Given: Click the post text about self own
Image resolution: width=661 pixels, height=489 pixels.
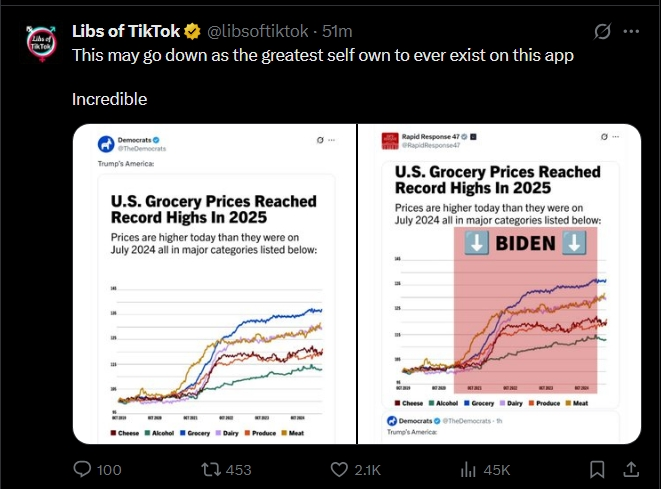Looking at the screenshot, I should tap(322, 55).
